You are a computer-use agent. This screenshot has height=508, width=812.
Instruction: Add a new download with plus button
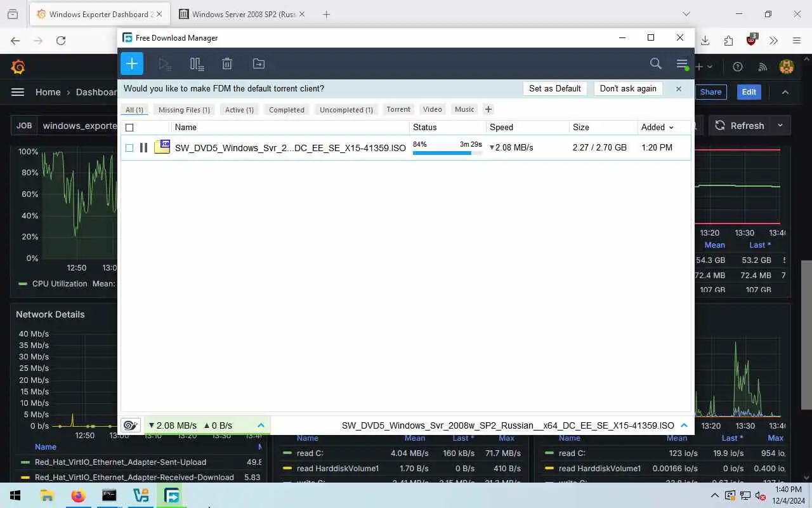click(x=132, y=63)
